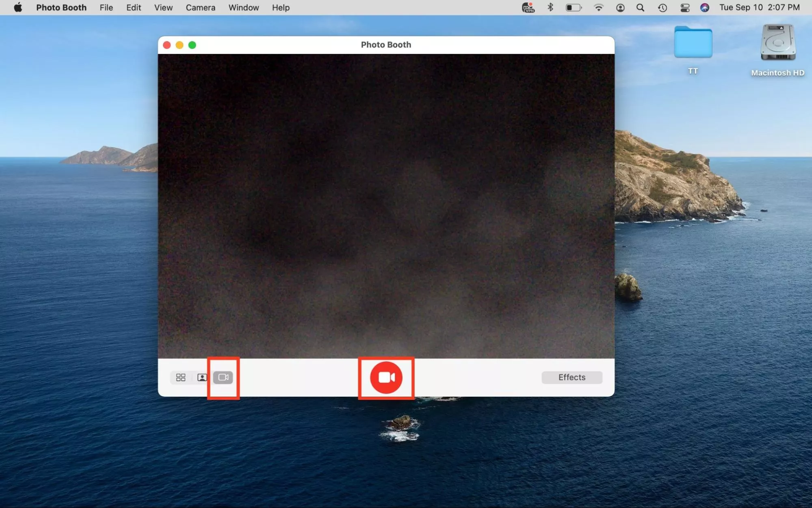This screenshot has width=812, height=508.
Task: Switch to single still photo mode
Action: [202, 378]
